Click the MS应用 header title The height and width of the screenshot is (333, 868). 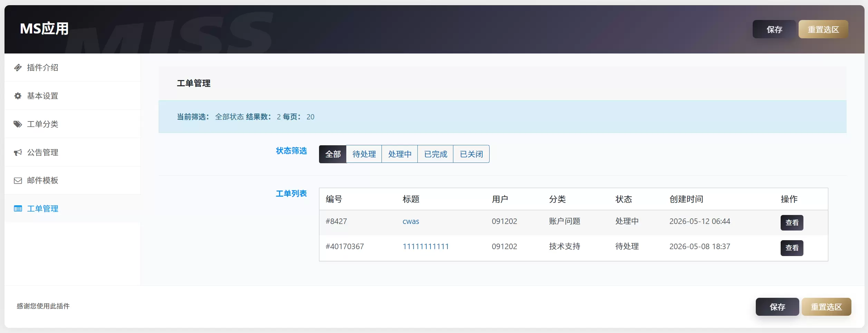click(44, 29)
